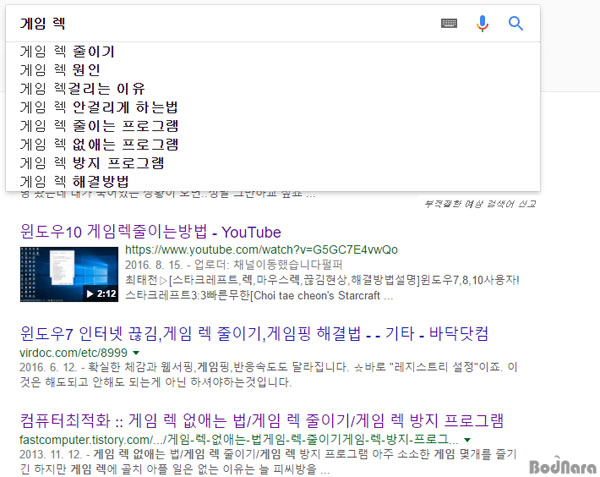Open 컴퓨터최적화 게임 렉 없애는 법 result
Viewport: 600px width, 477px height.
click(x=262, y=418)
